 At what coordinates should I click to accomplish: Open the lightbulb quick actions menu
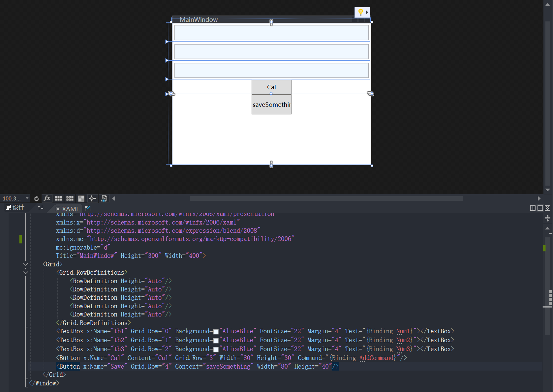click(362, 12)
